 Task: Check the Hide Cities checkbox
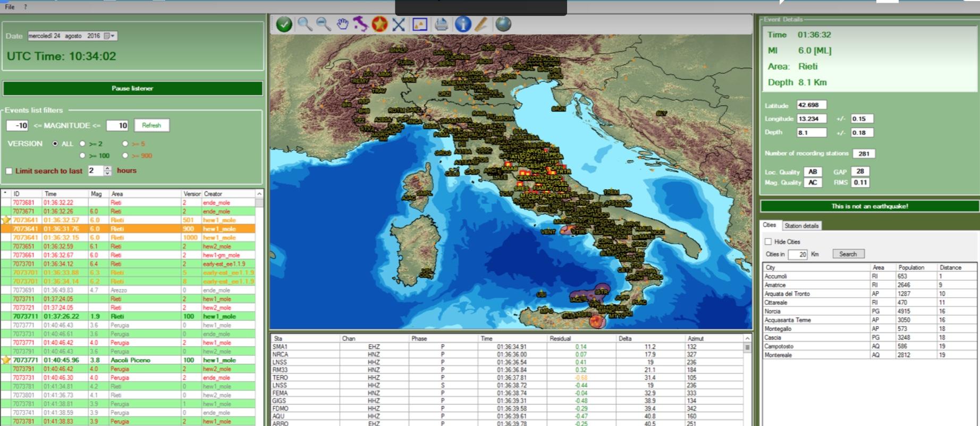pos(768,242)
